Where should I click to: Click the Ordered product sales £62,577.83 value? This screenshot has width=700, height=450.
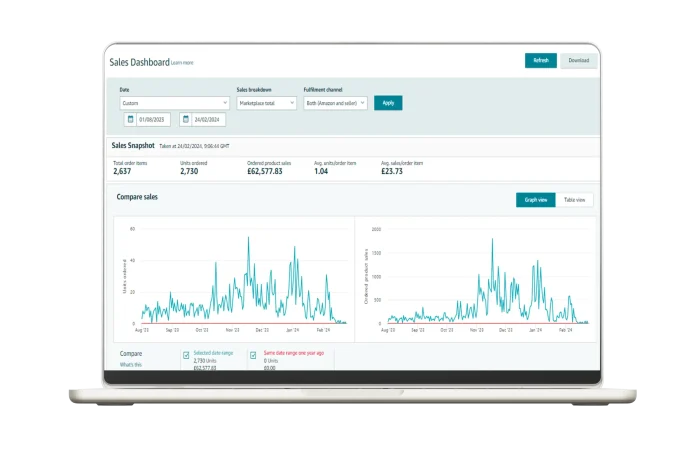pos(264,171)
